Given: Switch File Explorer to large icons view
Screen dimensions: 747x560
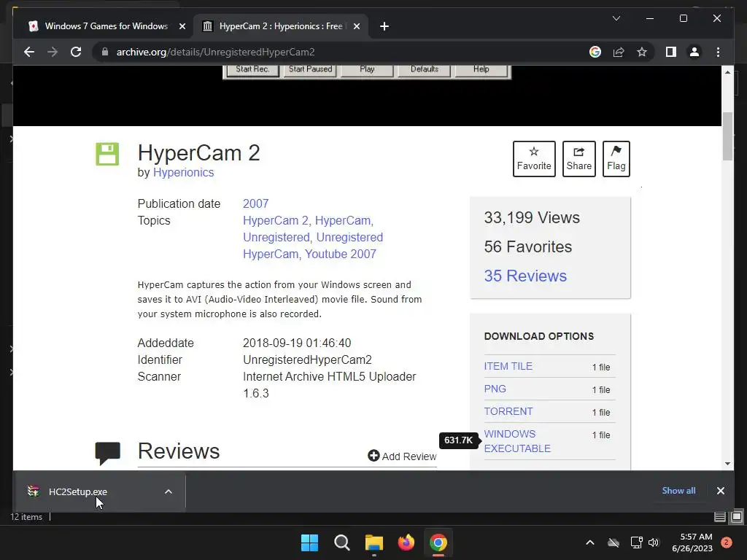Looking at the screenshot, I should [737, 517].
